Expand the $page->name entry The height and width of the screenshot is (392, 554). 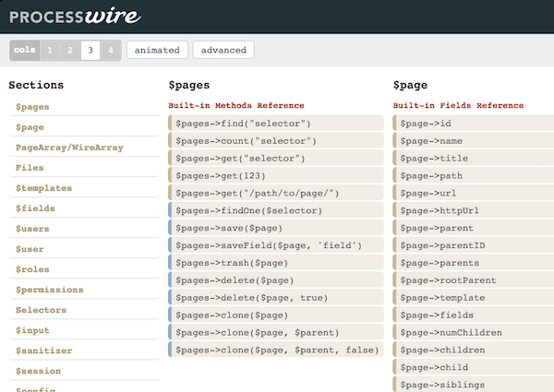[x=474, y=141]
